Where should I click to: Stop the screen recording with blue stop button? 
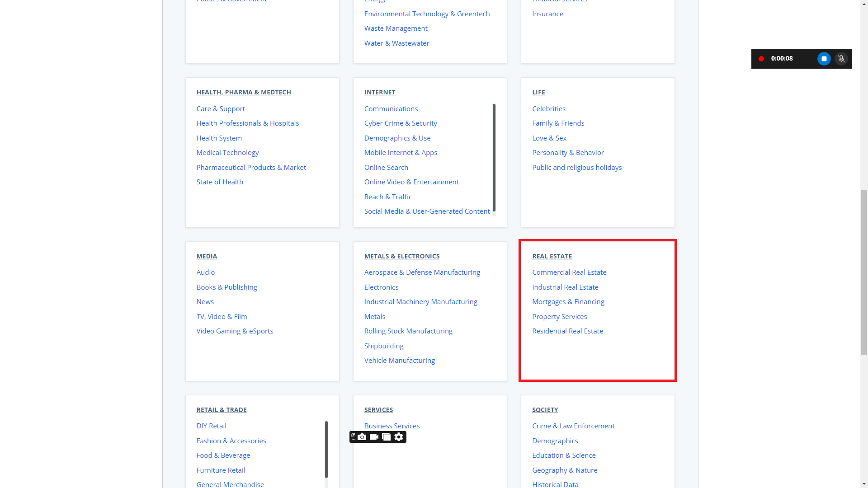pos(824,59)
